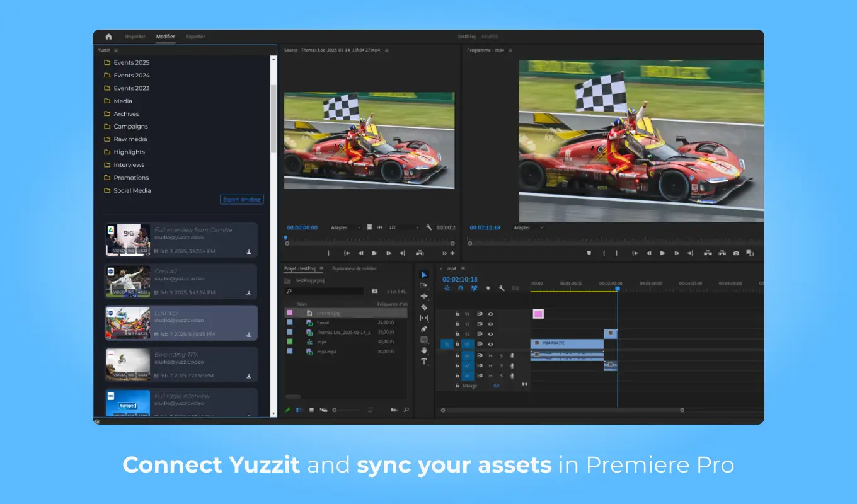Viewport: 857px width, 504px height.
Task: Step back one frame in Source monitor
Action: (360, 253)
